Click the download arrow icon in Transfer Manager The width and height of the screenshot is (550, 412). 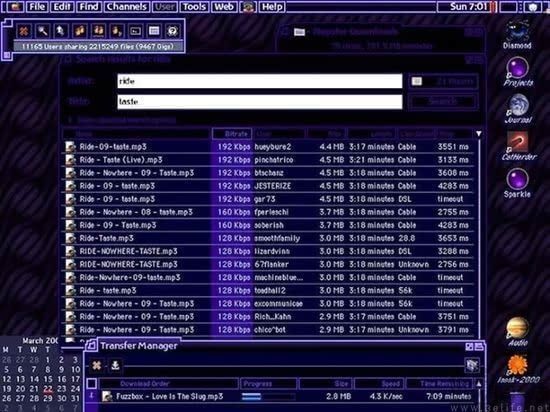115,365
